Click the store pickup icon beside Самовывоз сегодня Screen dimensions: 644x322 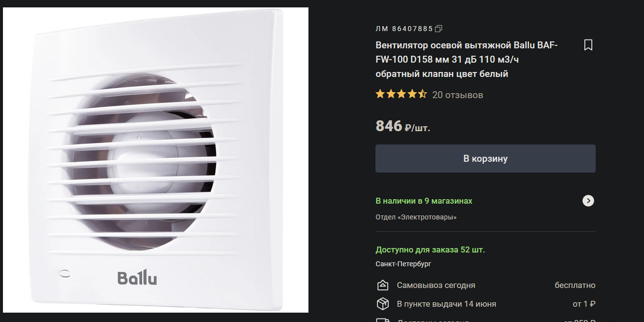coord(383,286)
